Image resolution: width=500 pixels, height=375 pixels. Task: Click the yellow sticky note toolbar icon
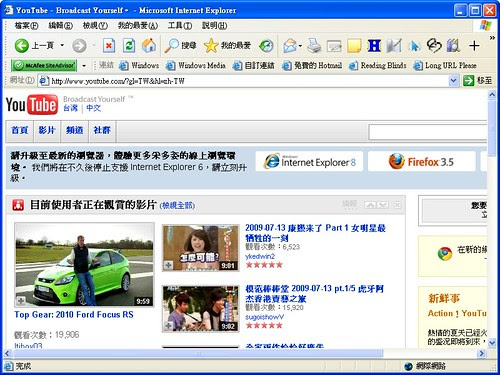354,46
